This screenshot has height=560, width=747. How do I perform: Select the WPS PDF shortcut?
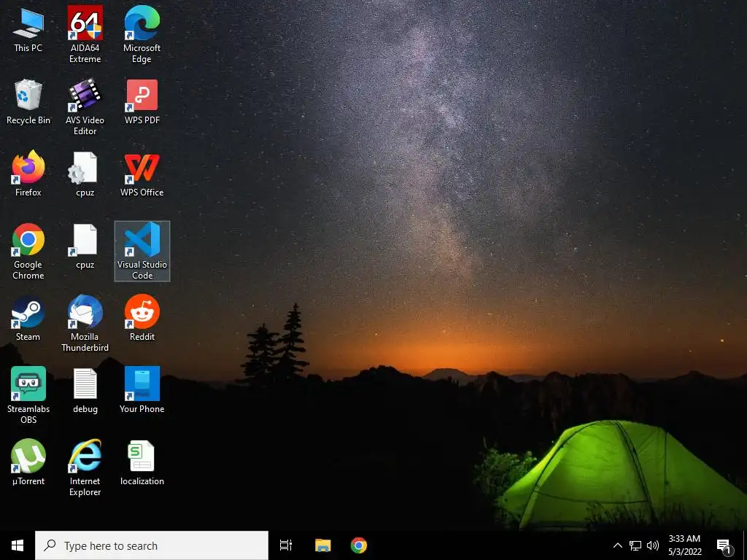142,102
